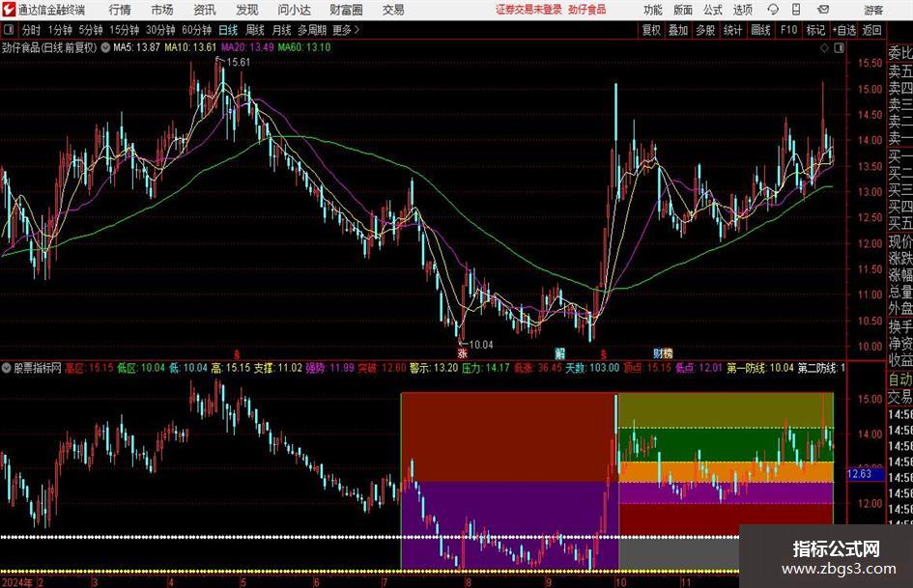The width and height of the screenshot is (913, 588).
Task: Click the 天数: 103.00 indicator value
Action: pos(592,368)
